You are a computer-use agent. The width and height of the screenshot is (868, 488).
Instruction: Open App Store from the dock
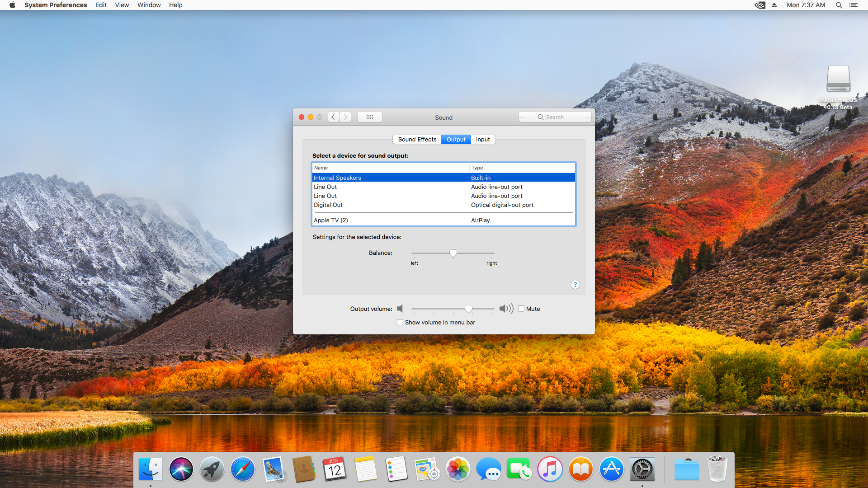pyautogui.click(x=611, y=469)
